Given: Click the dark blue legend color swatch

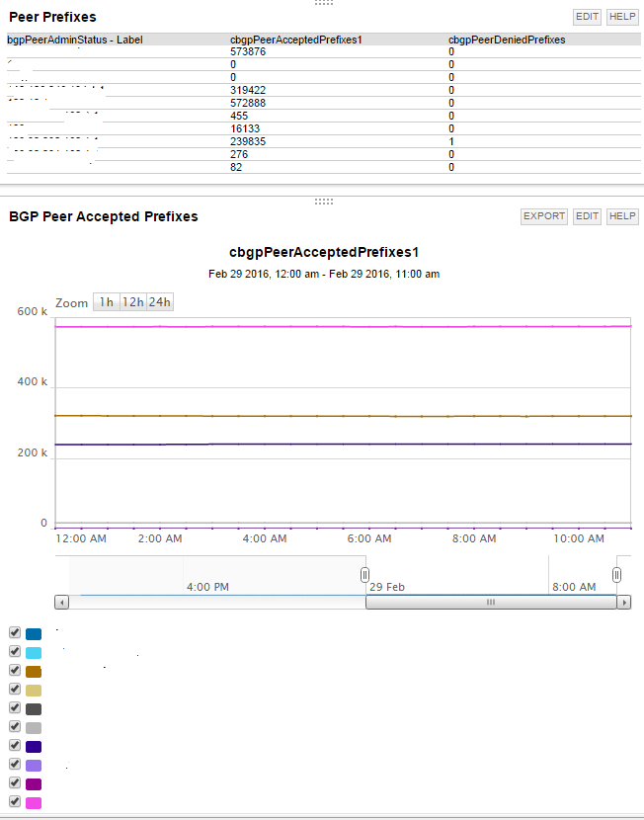Looking at the screenshot, I should pos(34,634).
